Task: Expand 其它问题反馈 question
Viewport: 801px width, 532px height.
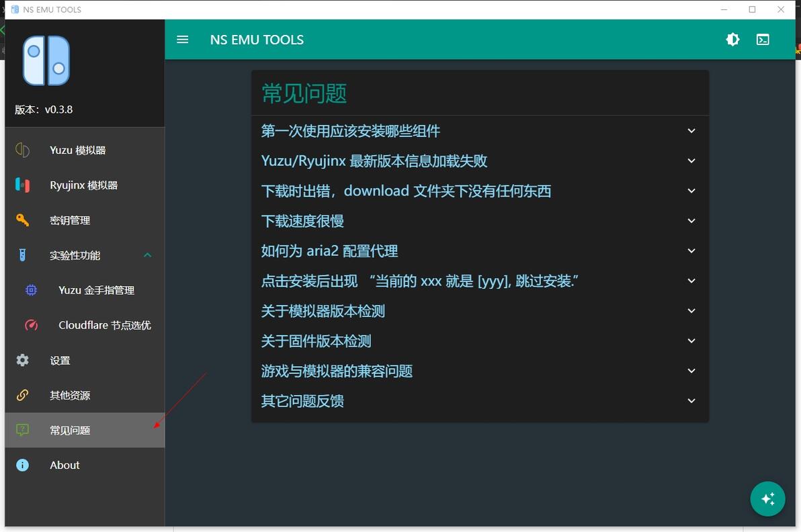Action: (x=480, y=401)
